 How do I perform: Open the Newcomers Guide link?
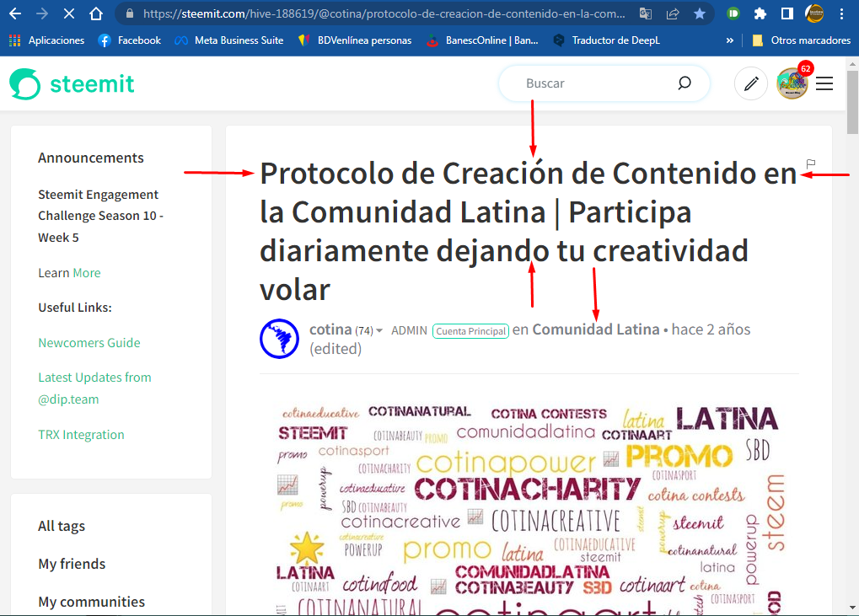[89, 343]
